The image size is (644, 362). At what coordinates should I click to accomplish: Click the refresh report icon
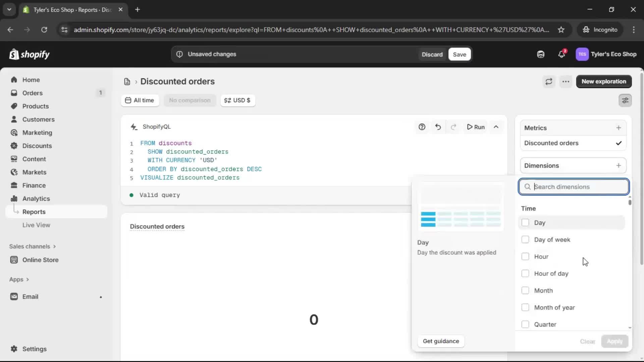(x=549, y=81)
